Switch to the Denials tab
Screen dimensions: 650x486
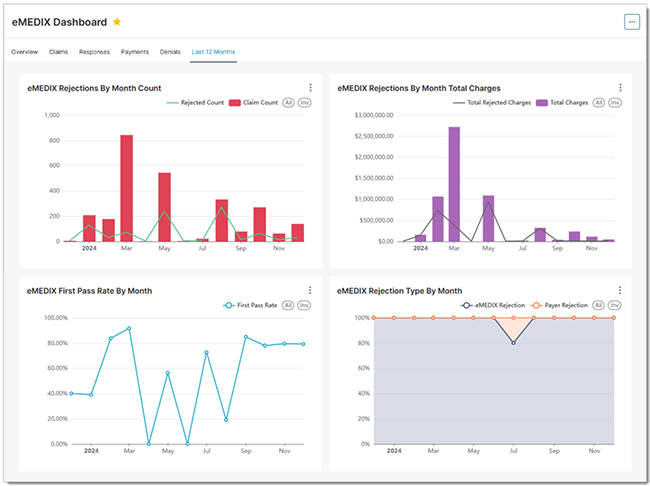[x=170, y=52]
